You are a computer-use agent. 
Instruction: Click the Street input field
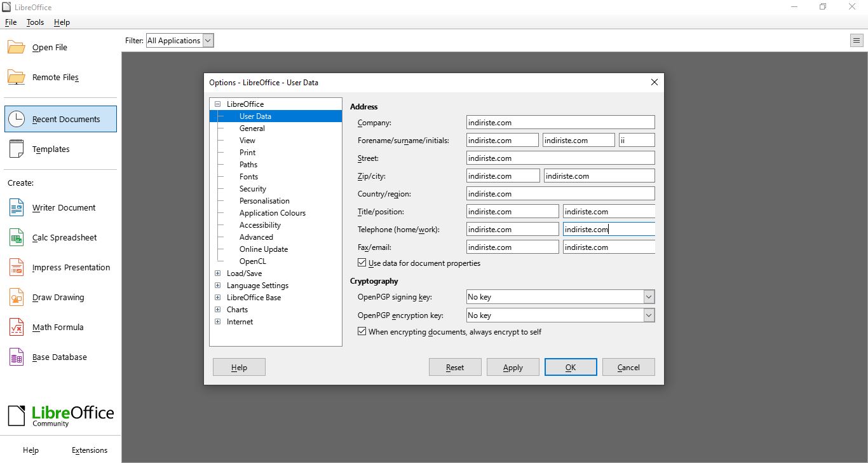pos(560,158)
